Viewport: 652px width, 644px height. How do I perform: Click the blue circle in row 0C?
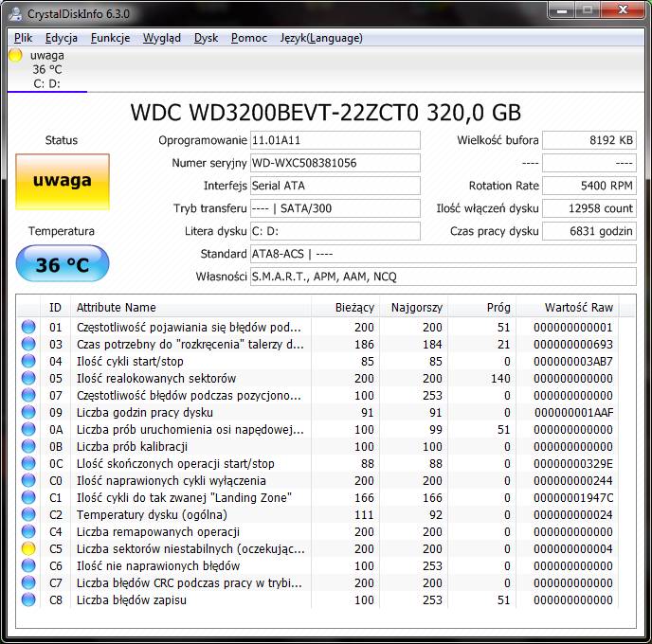point(28,463)
